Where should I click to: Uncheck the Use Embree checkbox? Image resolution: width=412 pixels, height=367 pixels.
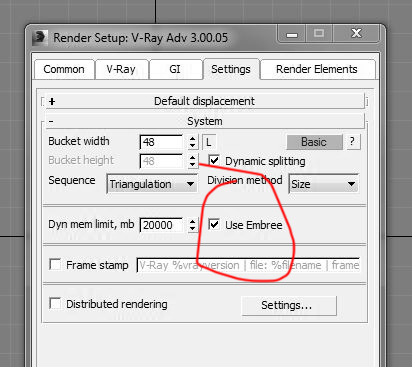[214, 224]
